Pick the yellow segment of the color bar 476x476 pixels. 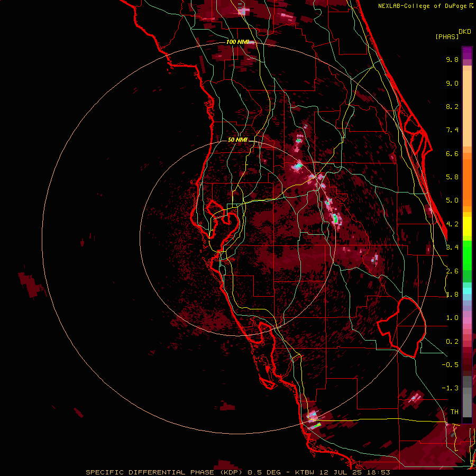point(467,226)
